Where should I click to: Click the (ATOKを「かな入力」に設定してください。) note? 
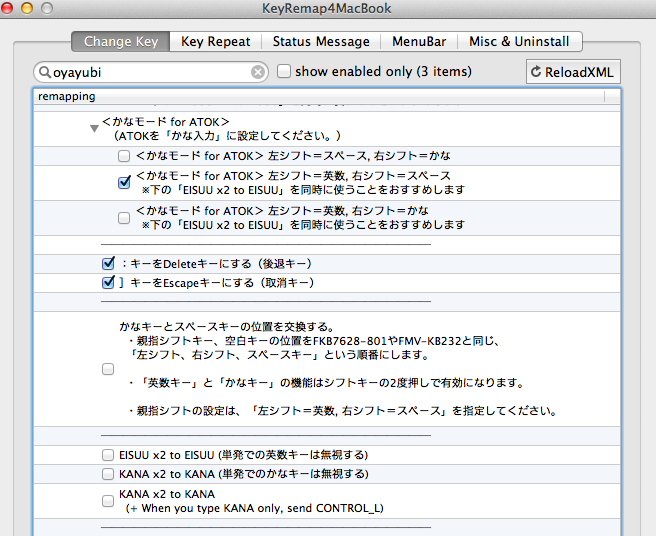point(227,136)
